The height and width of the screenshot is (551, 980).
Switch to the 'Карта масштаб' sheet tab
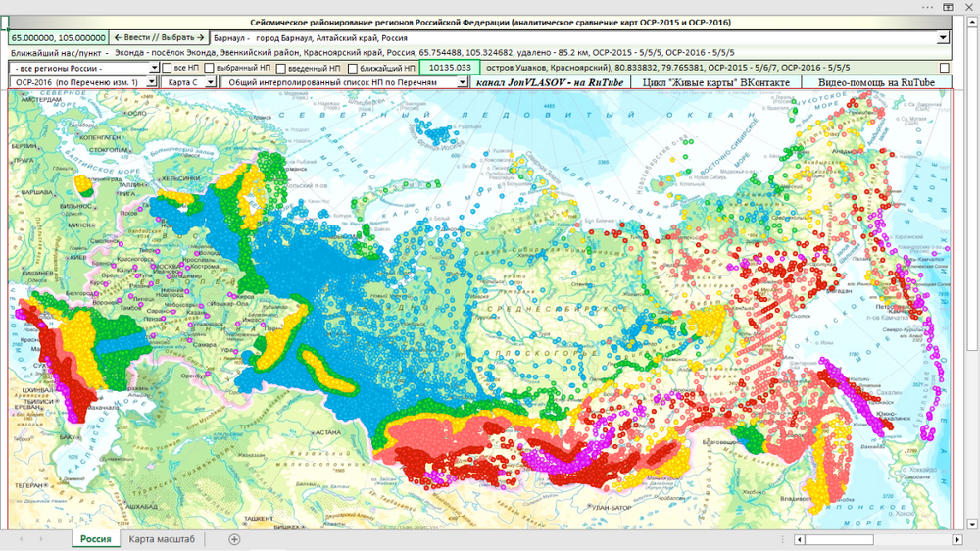tap(162, 539)
